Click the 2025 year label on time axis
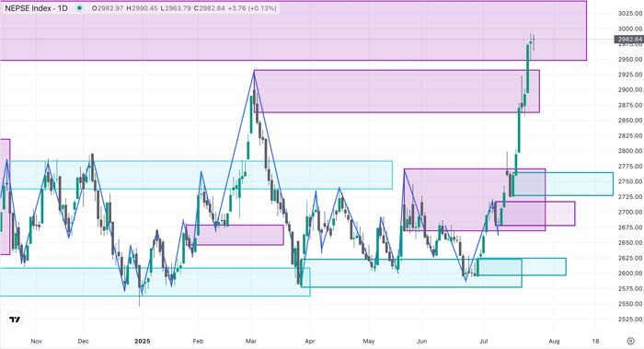The width and height of the screenshot is (644, 349). [143, 342]
